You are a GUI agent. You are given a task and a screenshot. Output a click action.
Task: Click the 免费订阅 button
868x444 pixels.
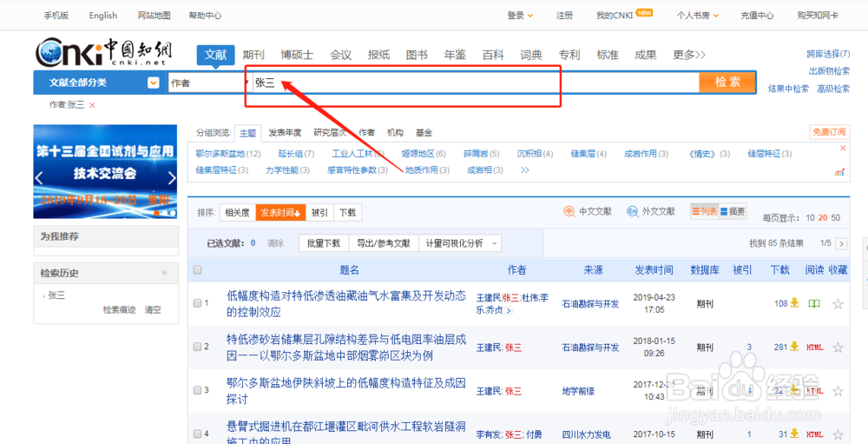tap(828, 132)
